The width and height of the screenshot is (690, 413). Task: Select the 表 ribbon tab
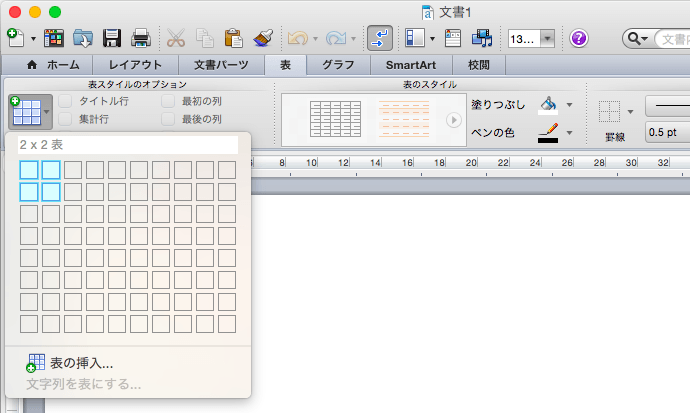pos(285,65)
